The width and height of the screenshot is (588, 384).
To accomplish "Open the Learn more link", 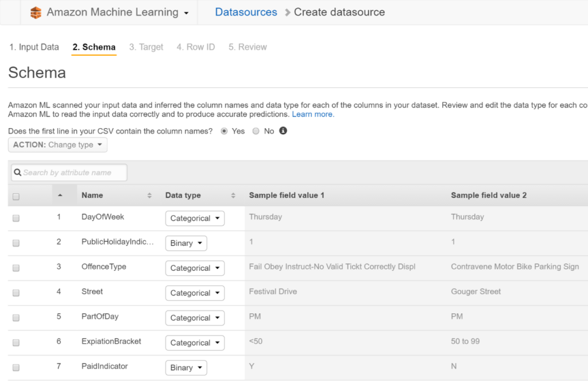I will point(312,114).
